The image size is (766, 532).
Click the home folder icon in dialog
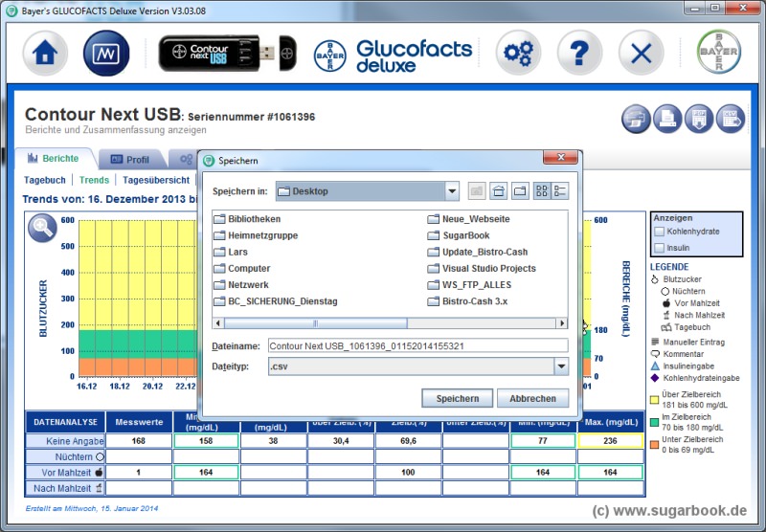[499, 191]
